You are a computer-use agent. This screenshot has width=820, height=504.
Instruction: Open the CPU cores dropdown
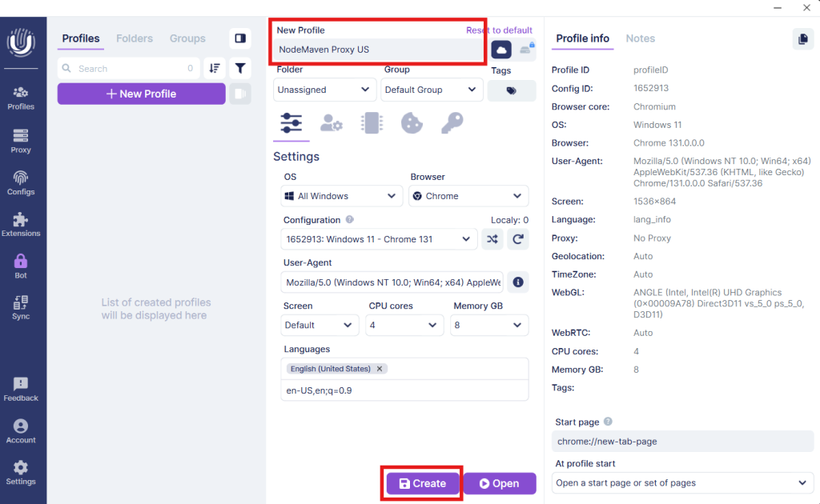tap(404, 325)
